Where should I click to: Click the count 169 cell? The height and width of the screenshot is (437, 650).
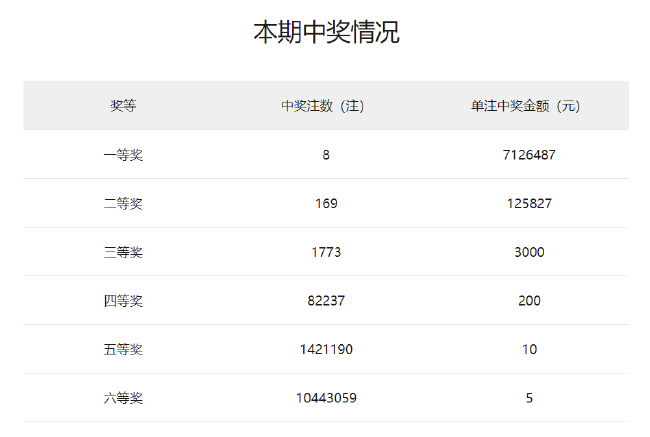coord(326,204)
